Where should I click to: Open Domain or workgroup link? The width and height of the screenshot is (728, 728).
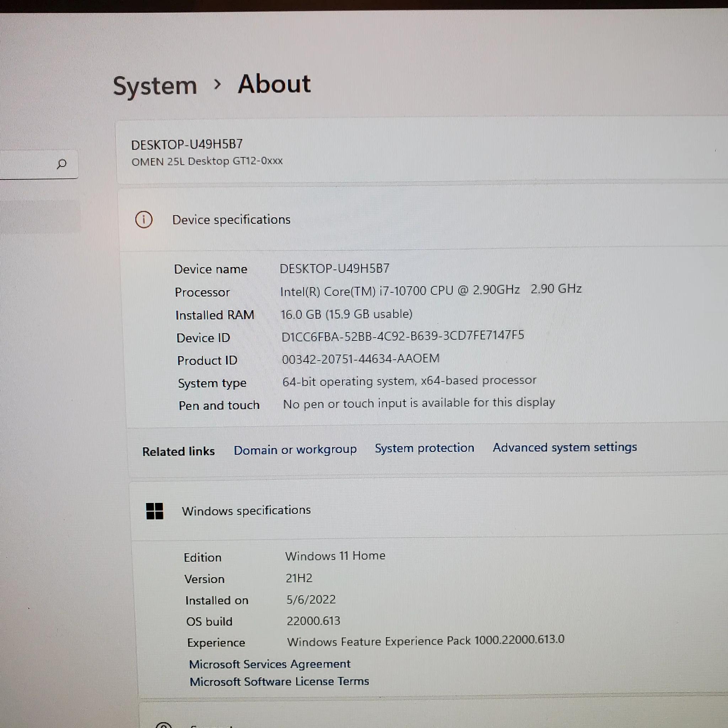[295, 450]
